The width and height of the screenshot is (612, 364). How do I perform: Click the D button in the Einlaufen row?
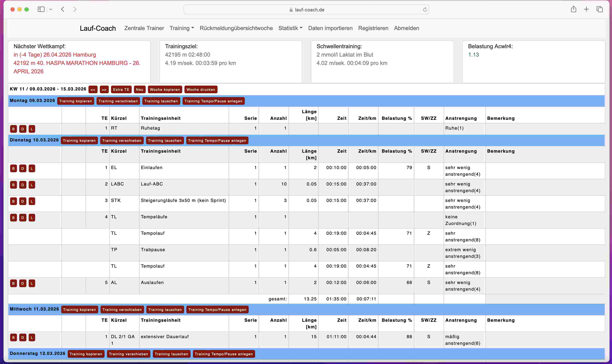click(23, 169)
